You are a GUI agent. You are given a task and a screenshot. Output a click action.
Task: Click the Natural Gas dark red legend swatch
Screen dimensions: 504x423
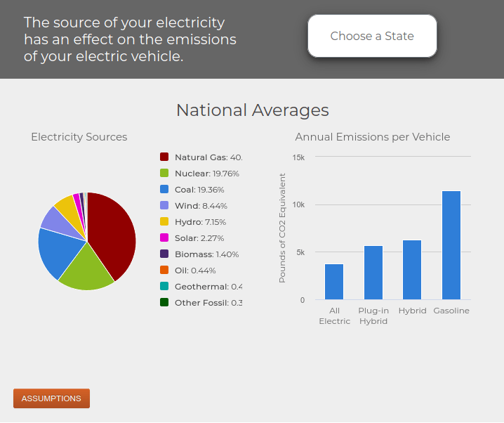click(164, 157)
